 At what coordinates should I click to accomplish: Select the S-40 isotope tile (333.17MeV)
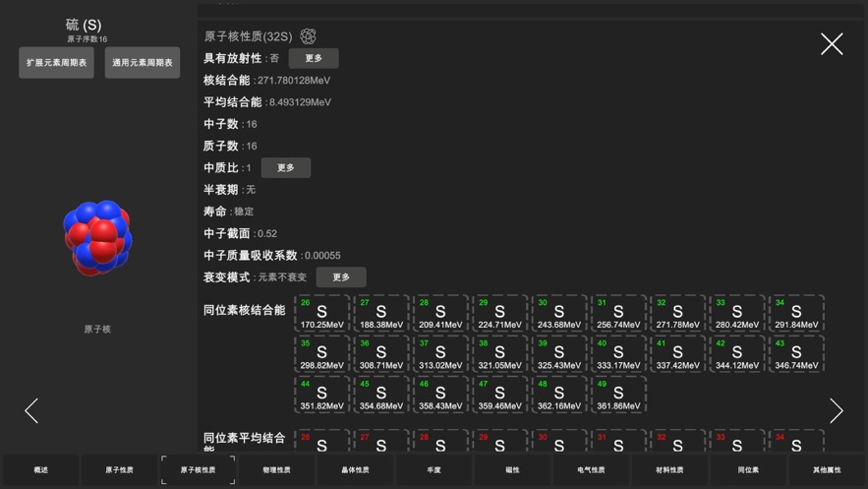(618, 353)
